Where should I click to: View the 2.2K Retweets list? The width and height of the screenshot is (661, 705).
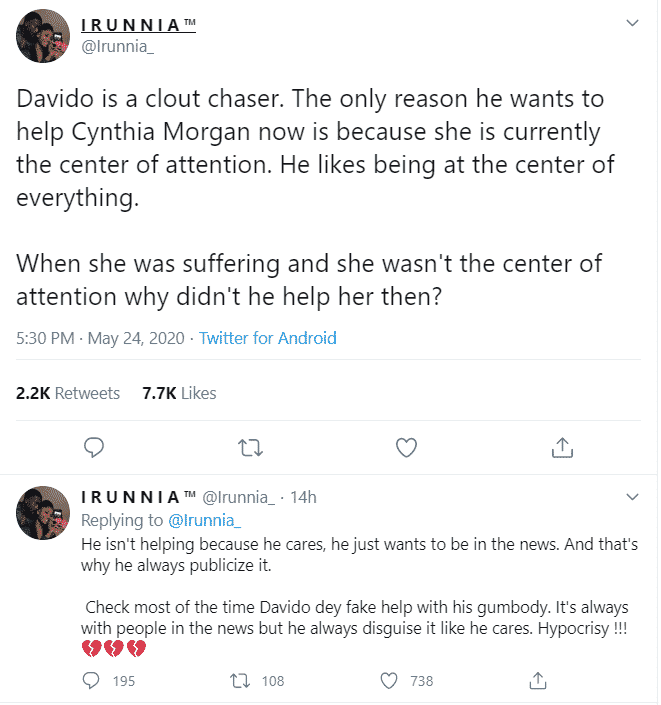(x=68, y=393)
